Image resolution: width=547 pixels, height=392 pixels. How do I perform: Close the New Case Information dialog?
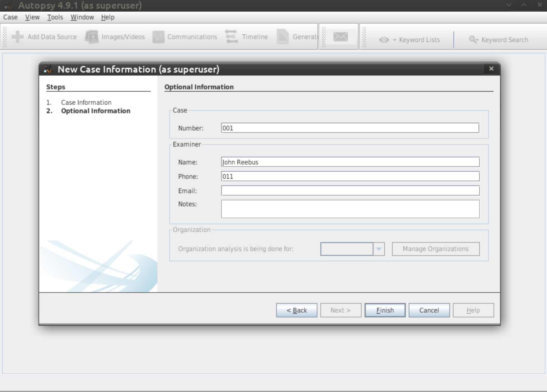click(x=491, y=69)
